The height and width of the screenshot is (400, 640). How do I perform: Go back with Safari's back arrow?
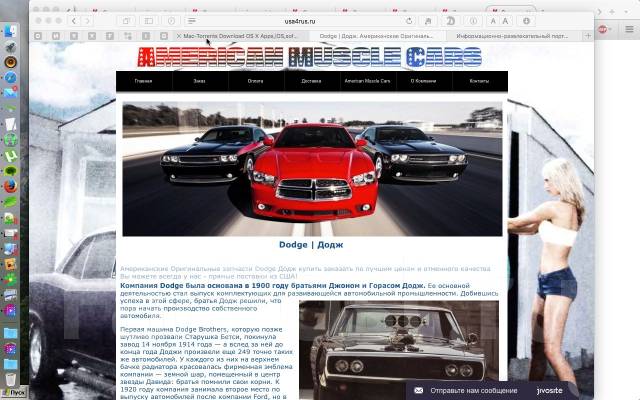click(x=74, y=21)
